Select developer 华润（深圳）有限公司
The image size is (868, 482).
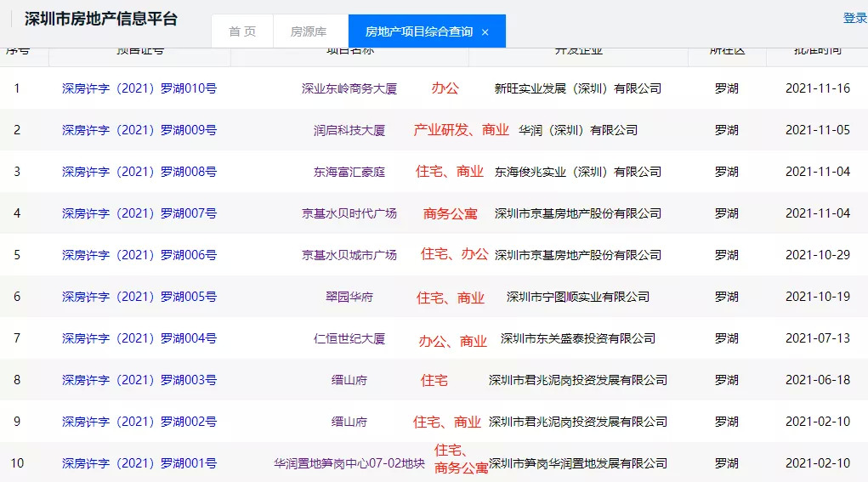tap(578, 130)
